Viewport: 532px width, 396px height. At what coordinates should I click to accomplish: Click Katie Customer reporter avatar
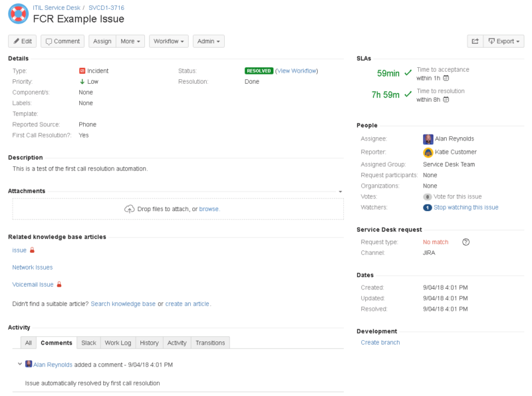pos(428,152)
